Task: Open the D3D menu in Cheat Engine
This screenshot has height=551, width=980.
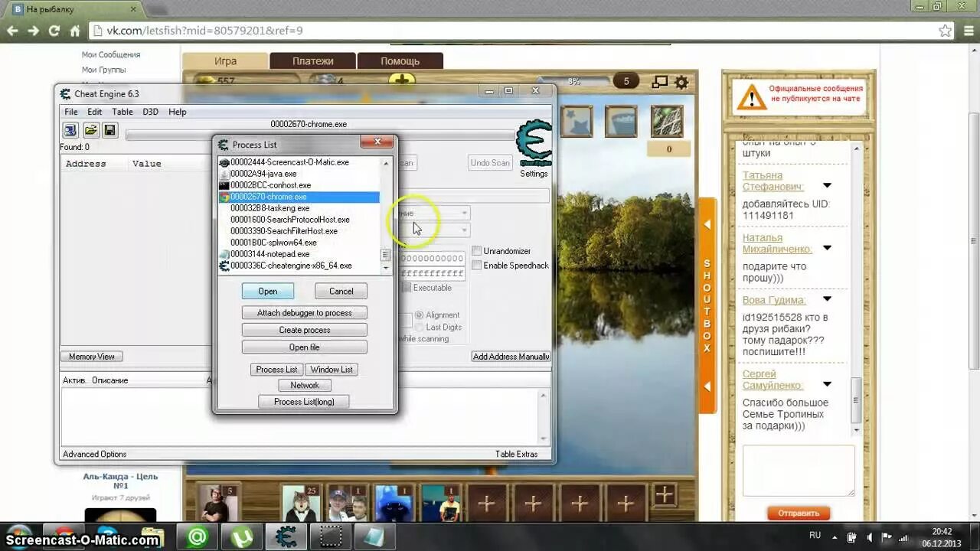Action: click(150, 112)
